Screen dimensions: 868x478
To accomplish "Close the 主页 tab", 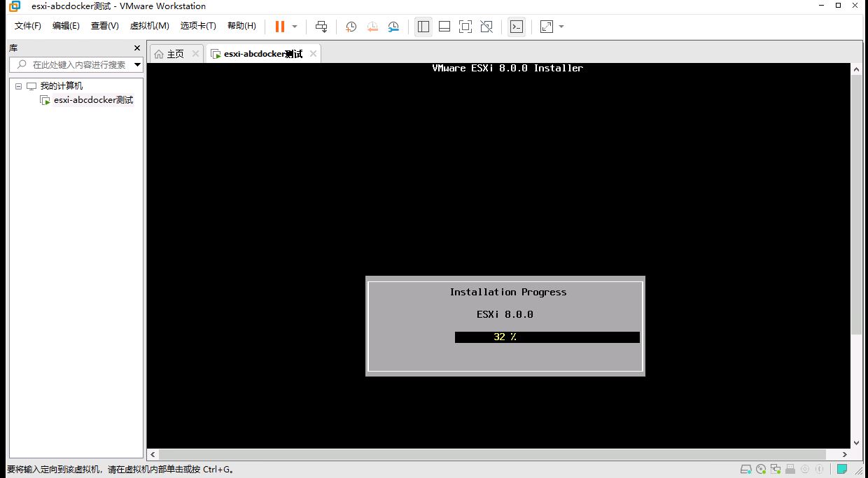I will point(195,54).
